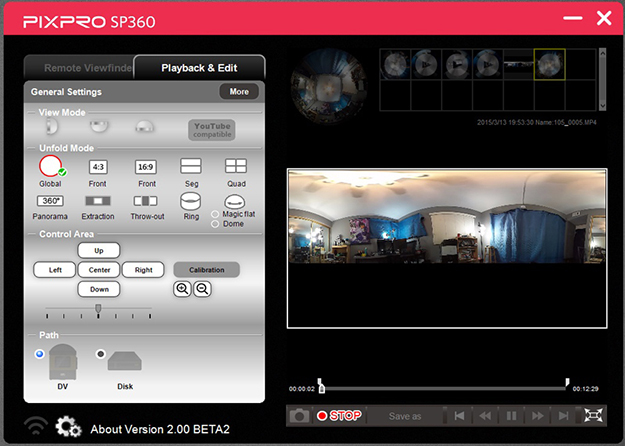Screen dimensions: 625x446
Task: Choose the 16:9 Front unfold mode
Action: point(145,167)
